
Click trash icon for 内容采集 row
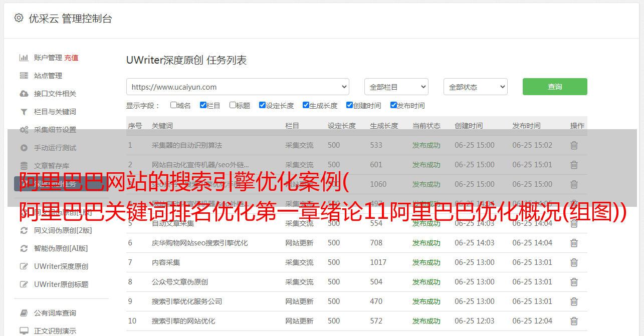click(574, 262)
